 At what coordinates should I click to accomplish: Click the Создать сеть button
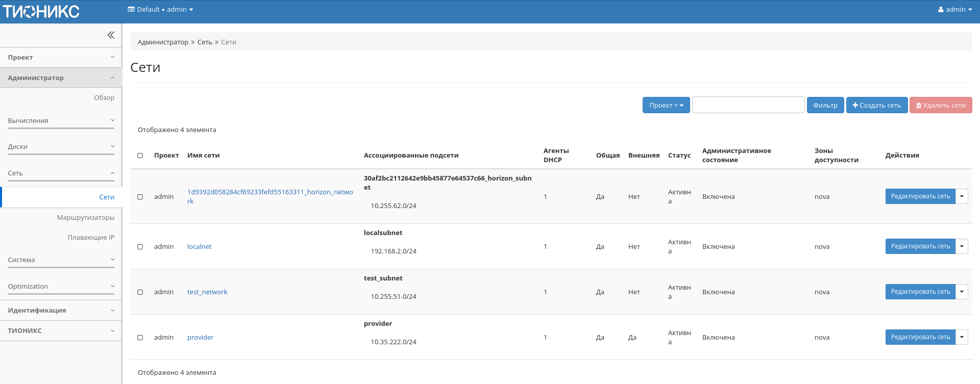click(x=876, y=105)
